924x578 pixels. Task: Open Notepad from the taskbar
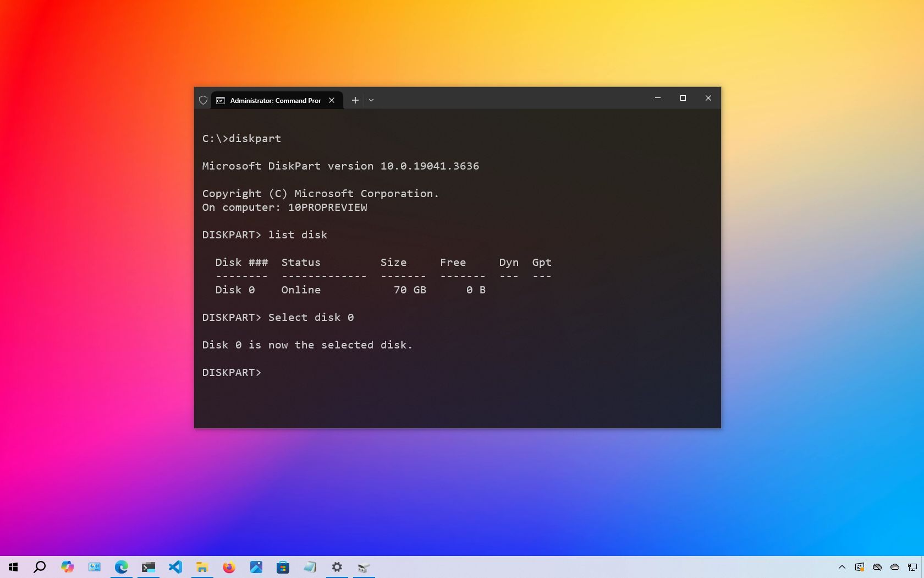point(310,567)
